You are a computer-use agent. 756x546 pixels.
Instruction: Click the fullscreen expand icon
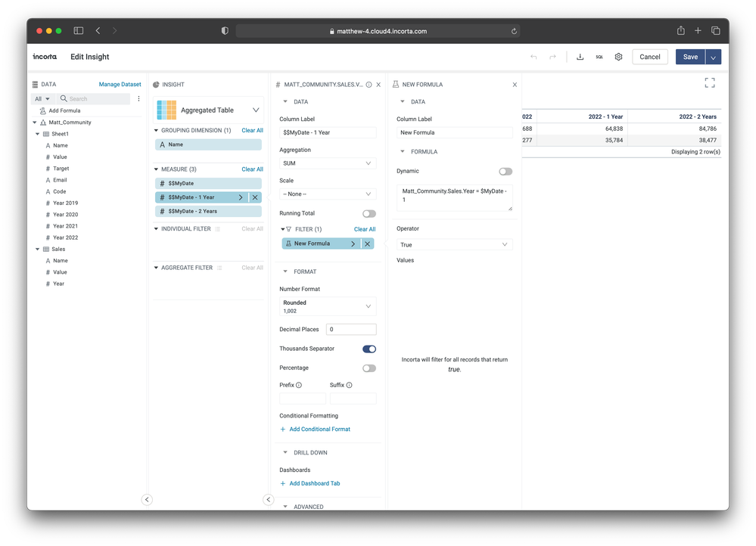click(x=709, y=83)
